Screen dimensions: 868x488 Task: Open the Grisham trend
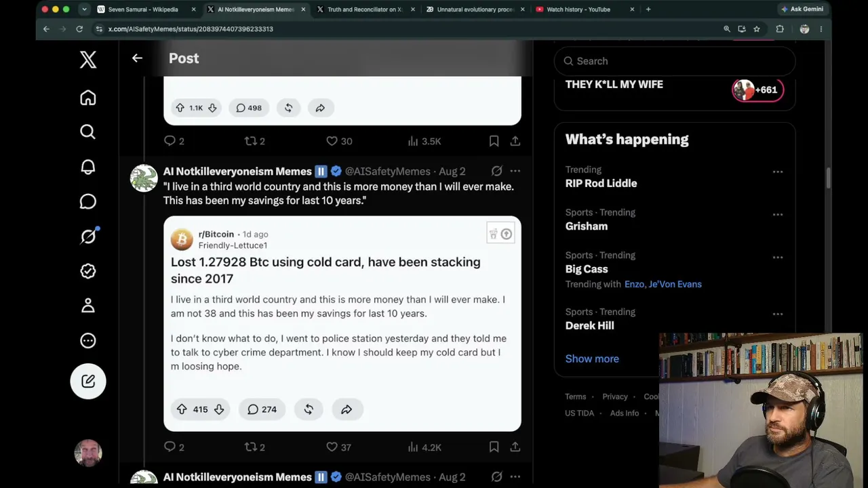click(x=587, y=226)
